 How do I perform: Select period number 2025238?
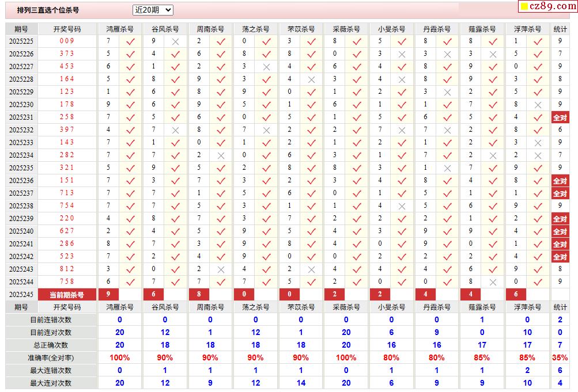[21, 205]
